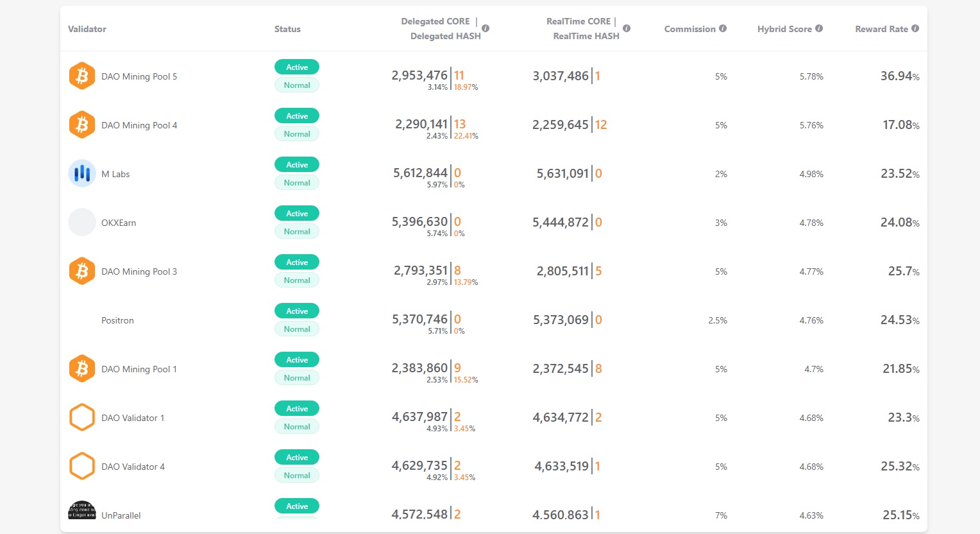Click the Delegated CORE info icon
The height and width of the screenshot is (534, 980).
[486, 28]
